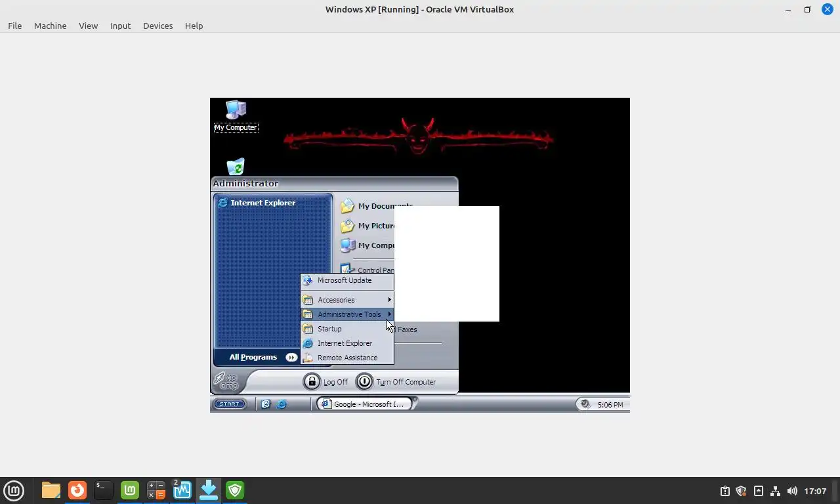Open the system monitor panel icon

pyautogui.click(x=182, y=490)
